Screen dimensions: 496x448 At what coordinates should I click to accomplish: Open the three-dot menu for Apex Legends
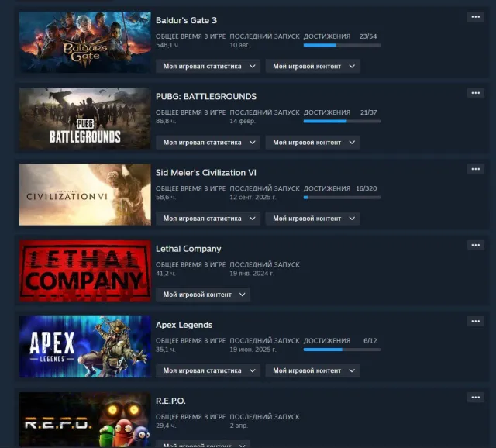point(475,321)
